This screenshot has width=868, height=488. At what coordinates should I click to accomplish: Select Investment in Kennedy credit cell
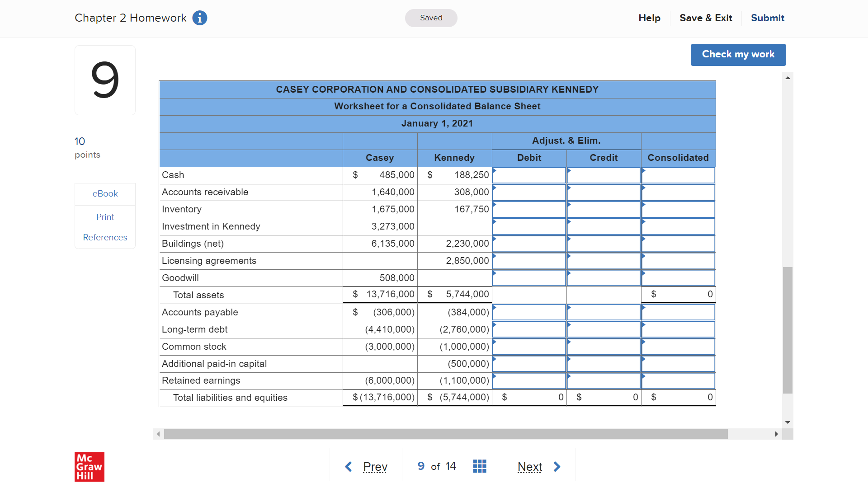(x=604, y=227)
